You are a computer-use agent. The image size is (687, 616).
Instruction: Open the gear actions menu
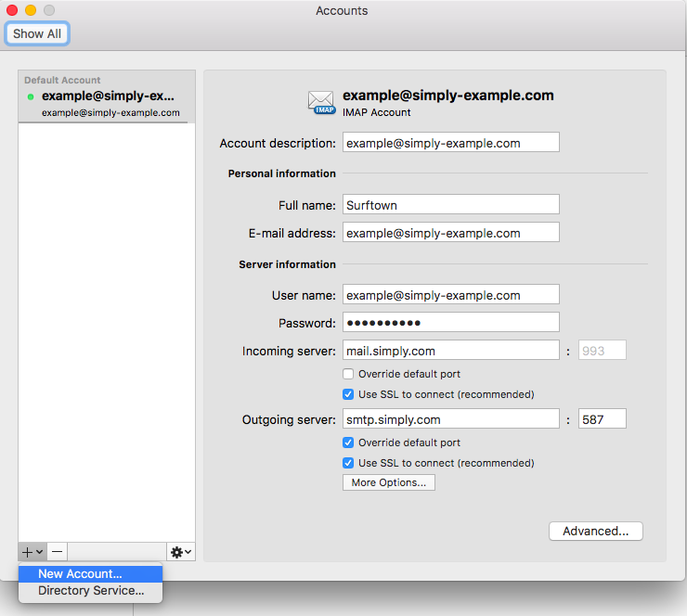click(181, 552)
